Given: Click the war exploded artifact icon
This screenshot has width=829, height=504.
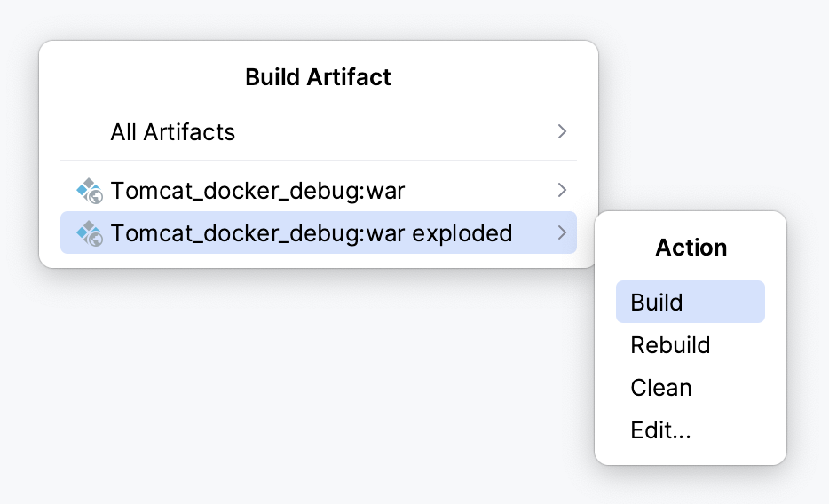Looking at the screenshot, I should [x=90, y=232].
